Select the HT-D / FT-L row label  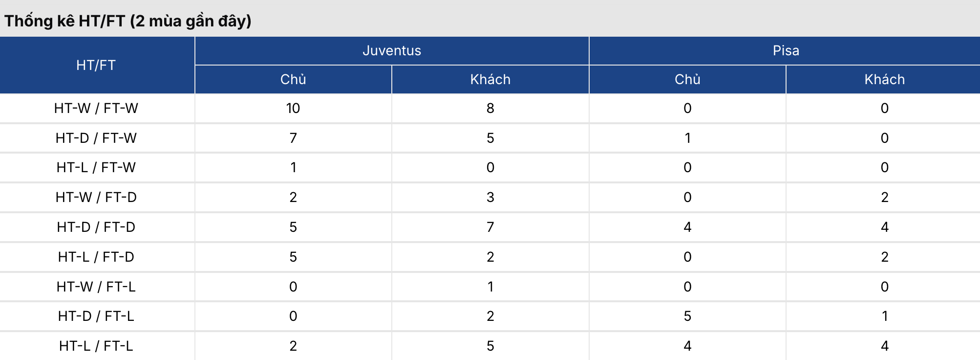point(96,316)
